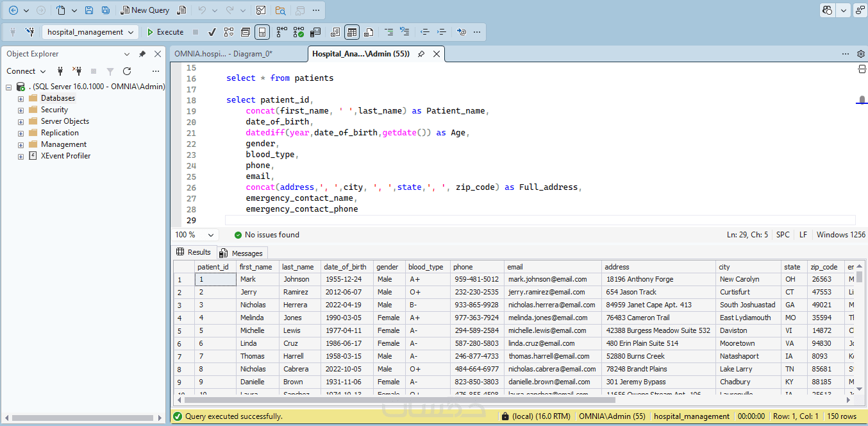Toggle the Results to Grid option
868x426 pixels.
tap(351, 32)
